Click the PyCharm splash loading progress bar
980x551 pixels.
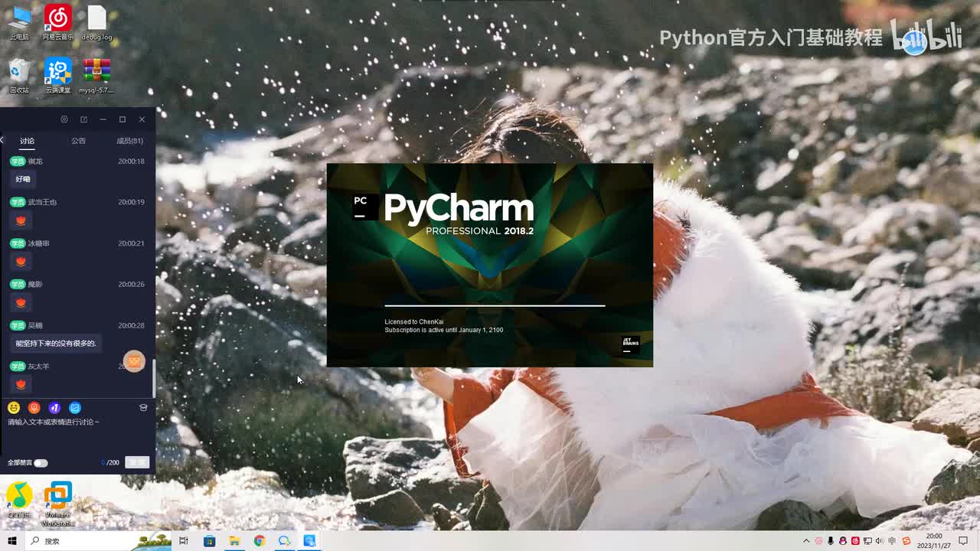pyautogui.click(x=495, y=305)
